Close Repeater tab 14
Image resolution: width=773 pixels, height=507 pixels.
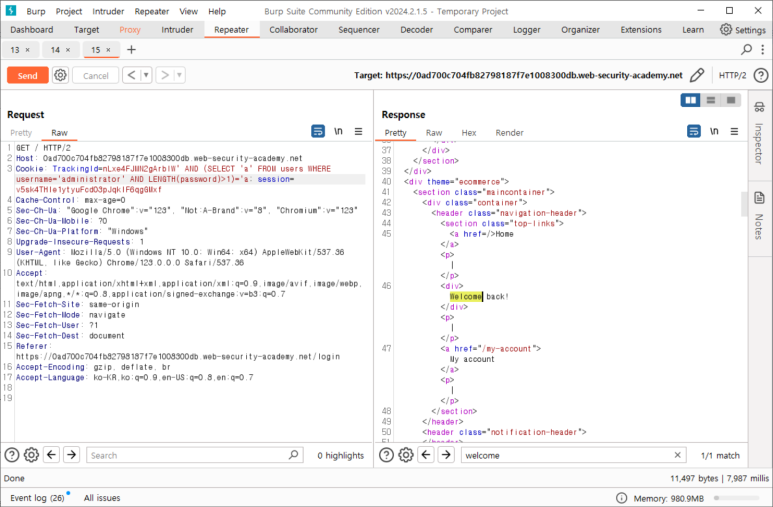click(x=68, y=50)
